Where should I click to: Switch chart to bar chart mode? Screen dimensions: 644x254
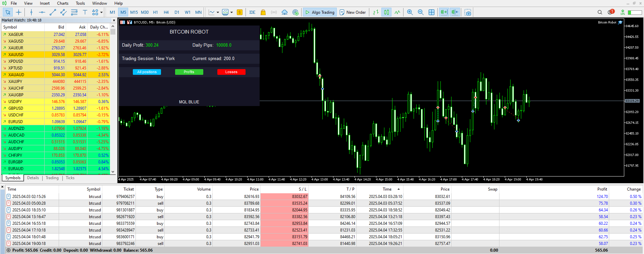(x=376, y=12)
